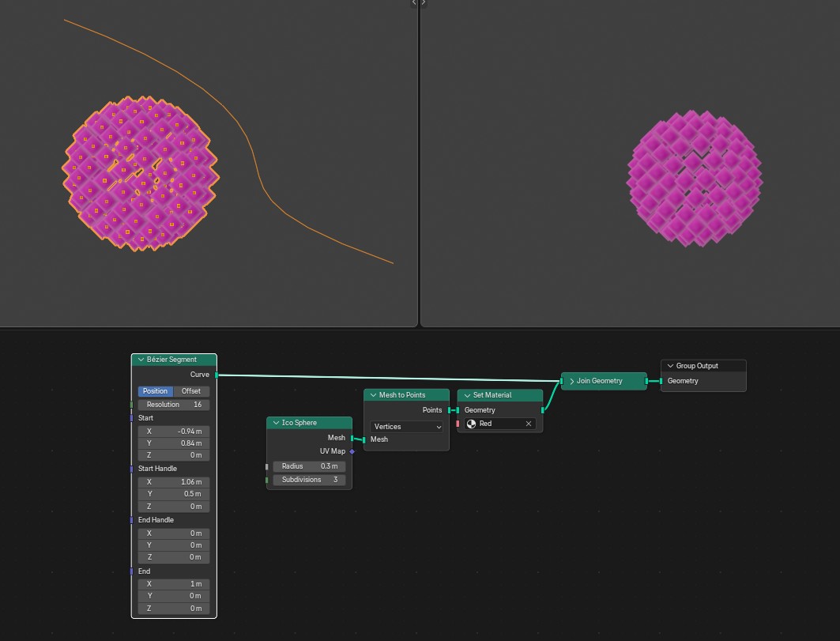Click the Resolution input socket on Bézier Segment
This screenshot has height=641, width=840.
(131, 405)
